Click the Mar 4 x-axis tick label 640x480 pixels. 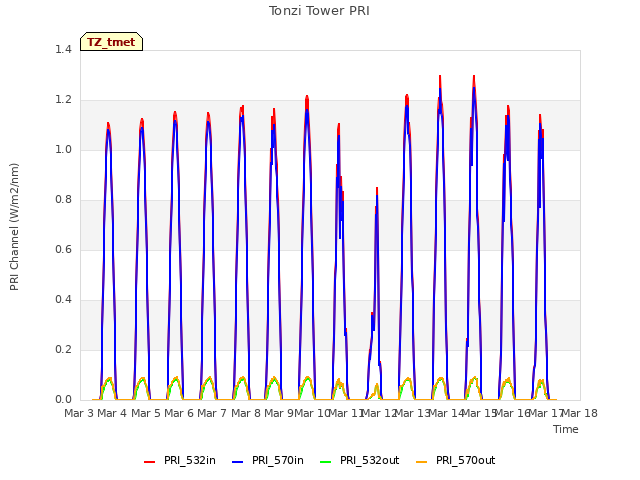click(x=112, y=413)
